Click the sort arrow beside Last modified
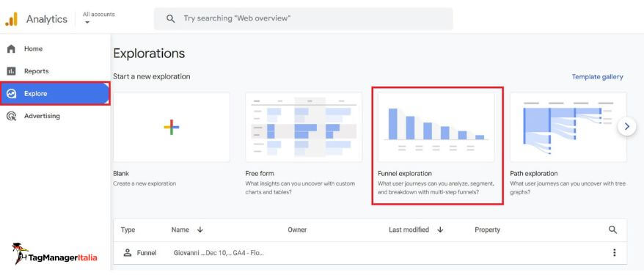 [440, 230]
